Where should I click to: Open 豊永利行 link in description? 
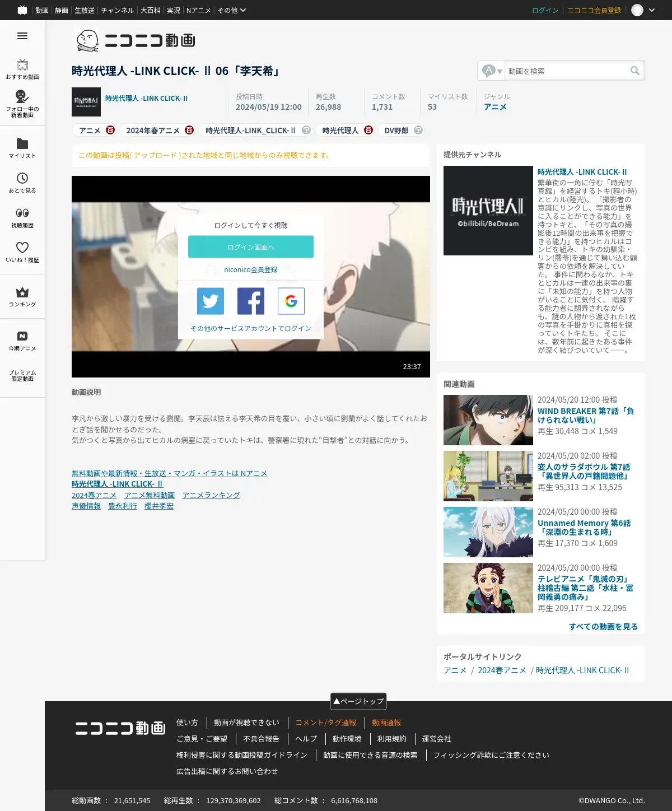[123, 506]
